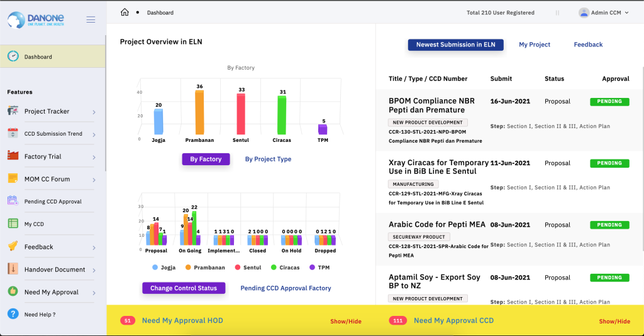Switch to the Feedback tab at top
Image resolution: width=644 pixels, height=336 pixels.
click(588, 45)
